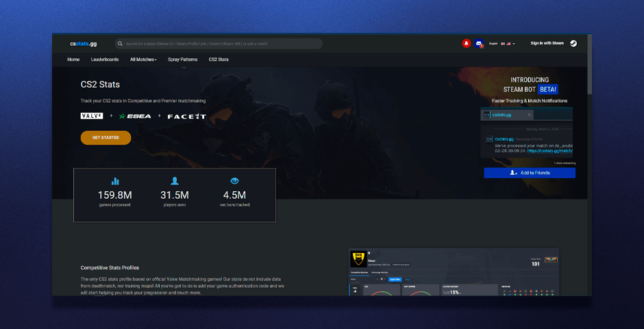Screen dimensions: 644x329
Task: Click the player search input field
Action: [219, 44]
